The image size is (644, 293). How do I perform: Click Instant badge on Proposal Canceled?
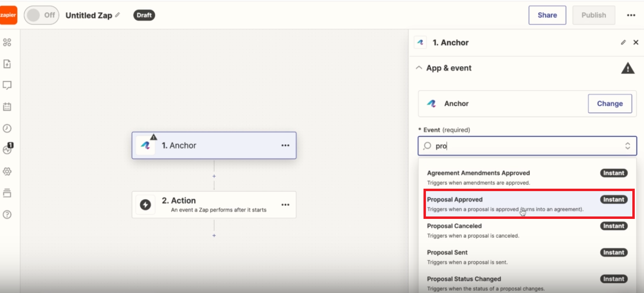614,226
